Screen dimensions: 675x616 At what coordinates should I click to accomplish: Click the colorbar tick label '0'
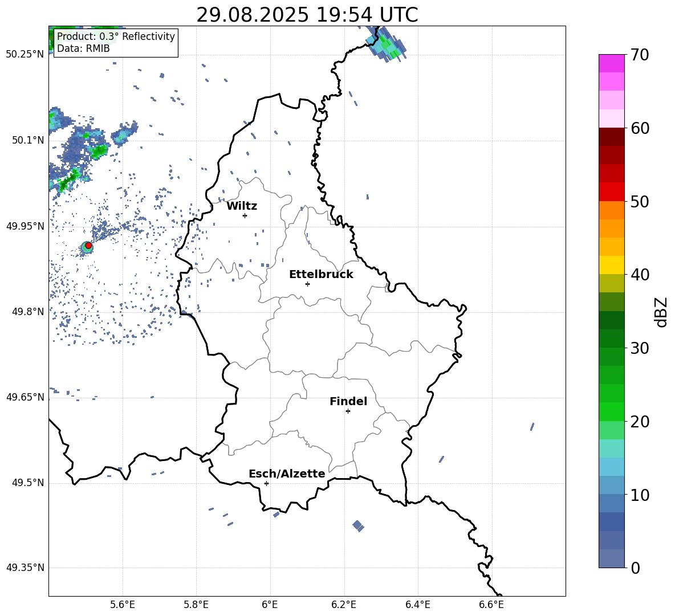click(635, 568)
